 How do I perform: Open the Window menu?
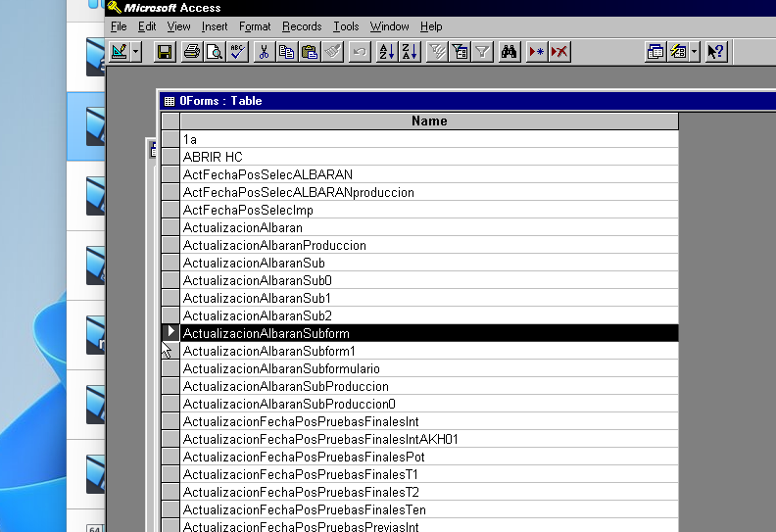click(x=390, y=26)
